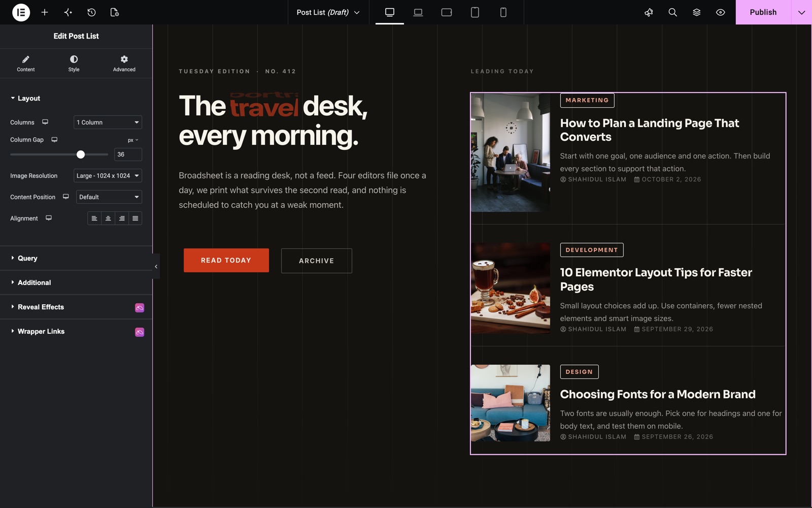Open the Elementor logo menu
The width and height of the screenshot is (812, 508).
(x=21, y=12)
